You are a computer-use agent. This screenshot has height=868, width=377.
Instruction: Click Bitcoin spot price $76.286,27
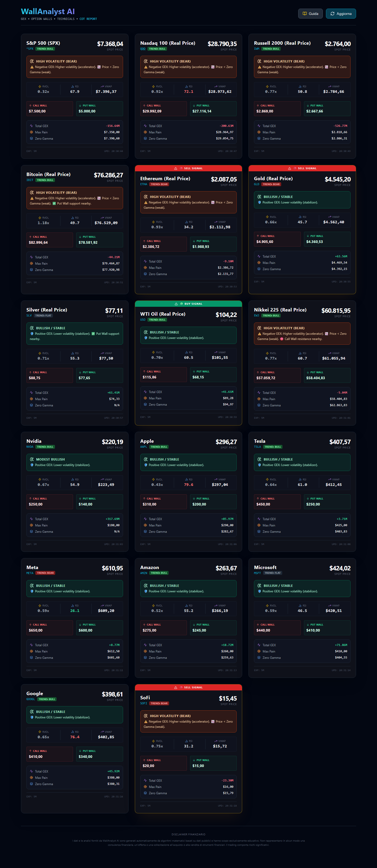108,175
